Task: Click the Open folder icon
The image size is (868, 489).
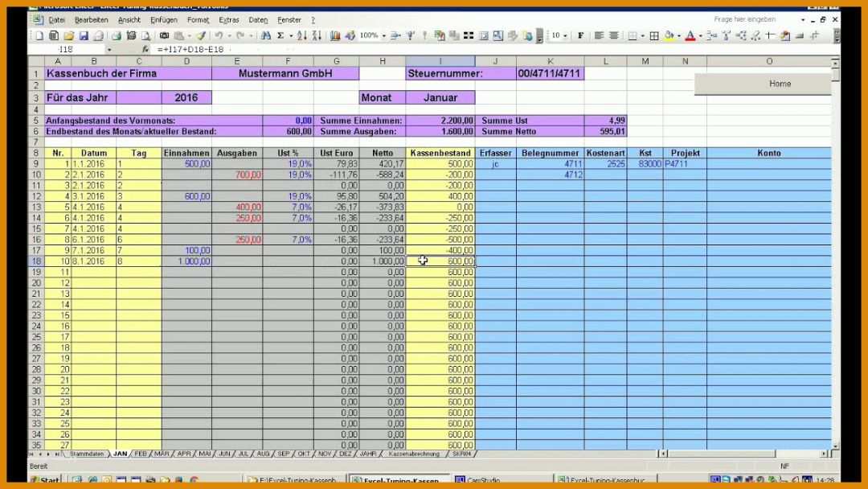Action: pyautogui.click(x=68, y=35)
